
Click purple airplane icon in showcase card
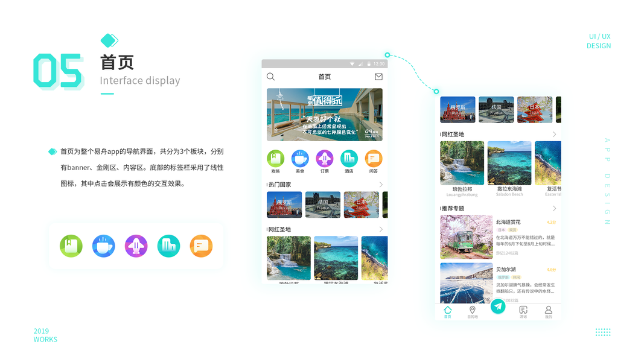click(136, 246)
